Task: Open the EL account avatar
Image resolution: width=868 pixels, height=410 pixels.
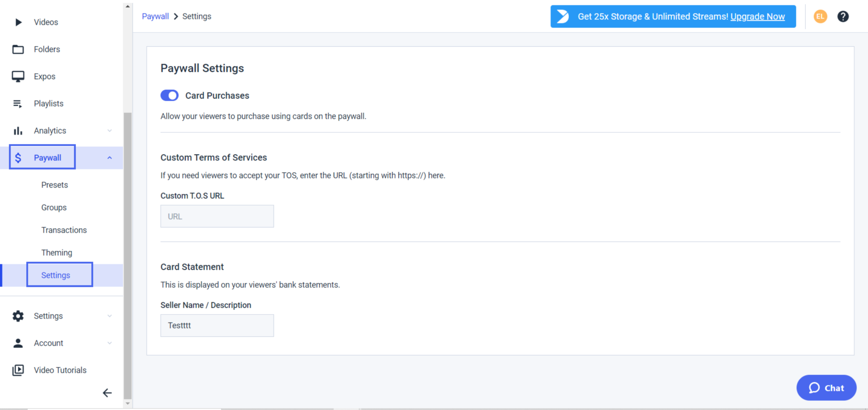Action: pyautogui.click(x=820, y=16)
